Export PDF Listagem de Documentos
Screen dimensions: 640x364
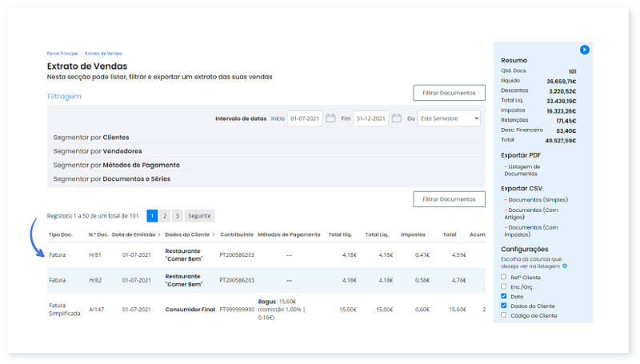tap(522, 170)
